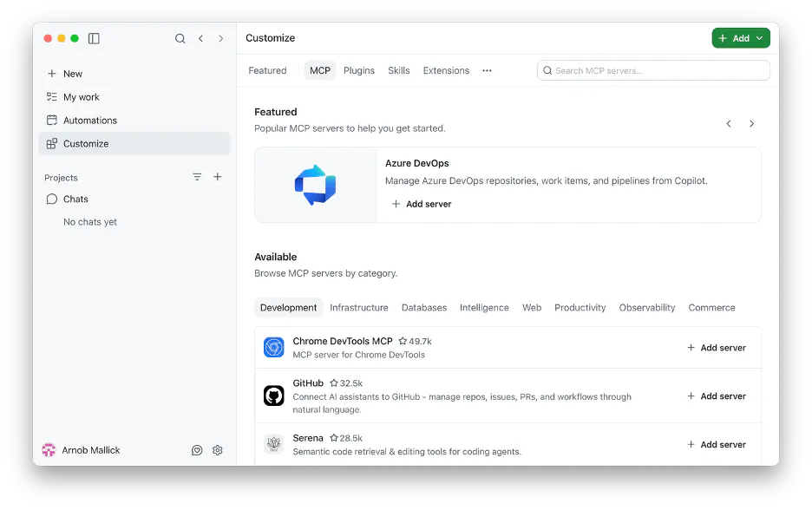Click the Serena server title

pyautogui.click(x=308, y=438)
